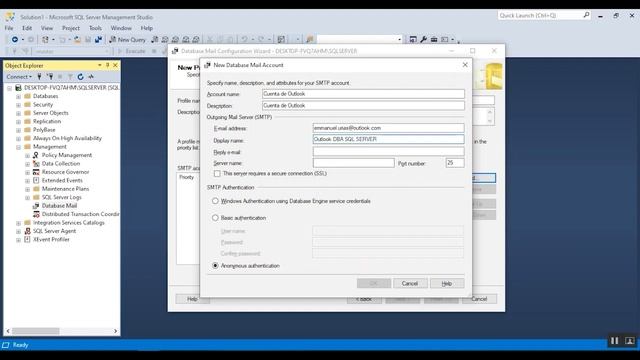Click the presenter icon at bottom right corner
640x360 pixels.
[x=629, y=340]
